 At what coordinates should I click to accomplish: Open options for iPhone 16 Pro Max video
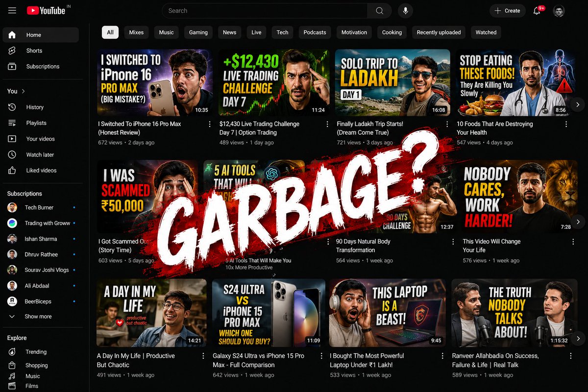(x=210, y=124)
